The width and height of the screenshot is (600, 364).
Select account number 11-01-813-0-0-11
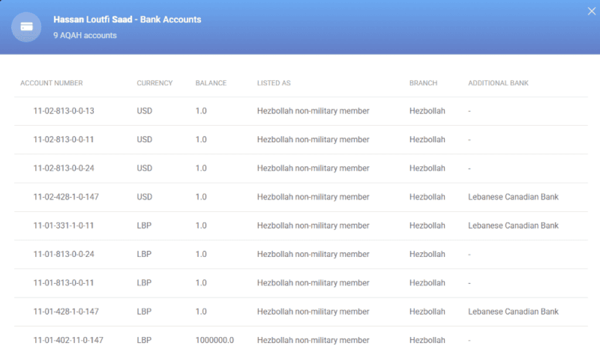tap(63, 283)
